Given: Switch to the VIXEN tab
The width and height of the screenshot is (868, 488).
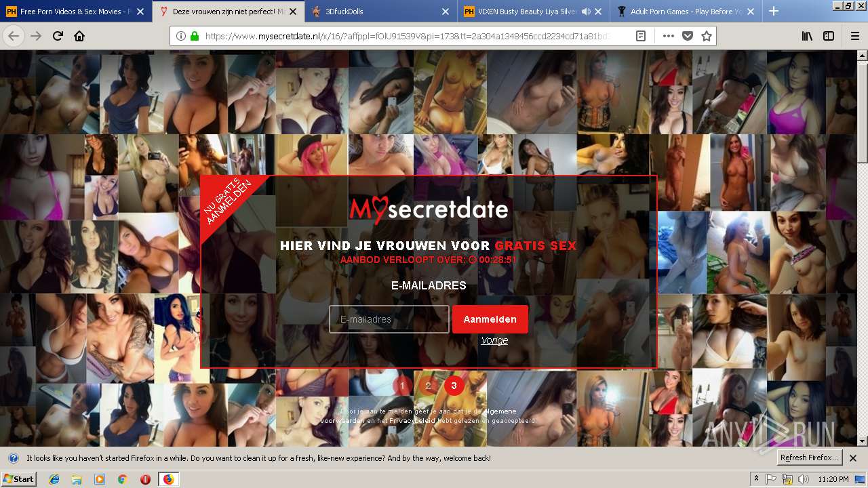Looking at the screenshot, I should 534,12.
